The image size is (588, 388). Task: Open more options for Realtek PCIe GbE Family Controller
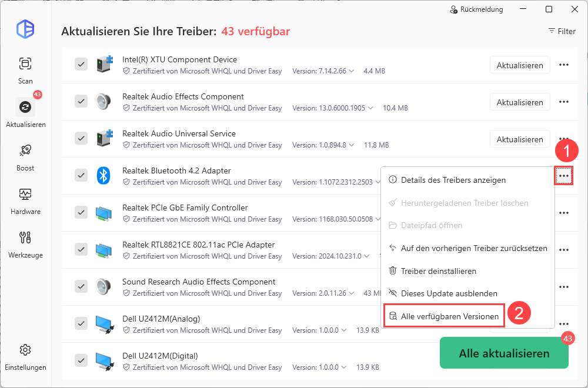click(564, 213)
